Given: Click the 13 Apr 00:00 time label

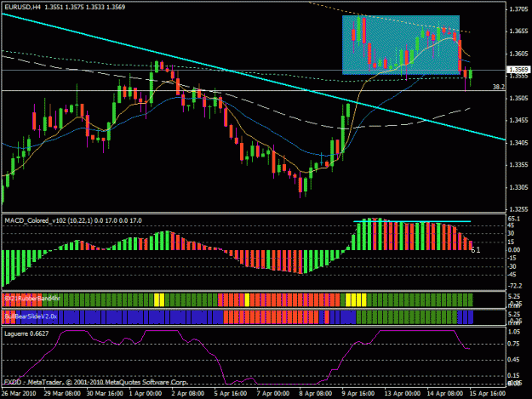Looking at the screenshot, I should (402, 393).
